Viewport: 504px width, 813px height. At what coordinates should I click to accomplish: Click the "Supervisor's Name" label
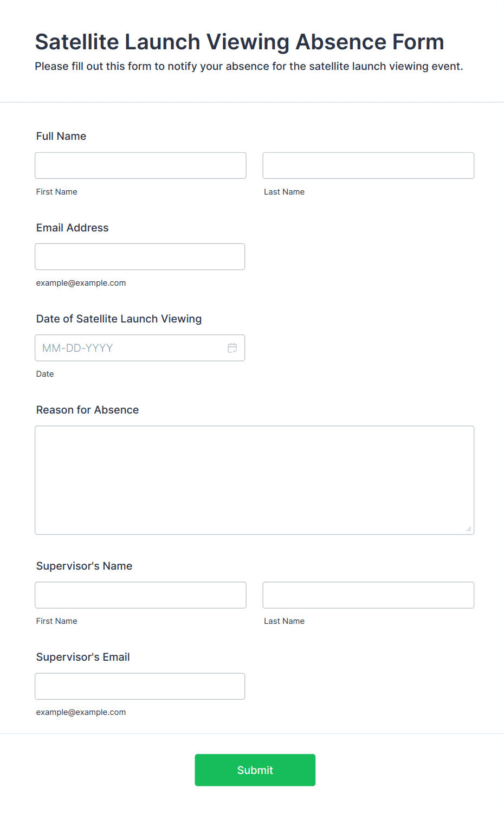(x=84, y=566)
